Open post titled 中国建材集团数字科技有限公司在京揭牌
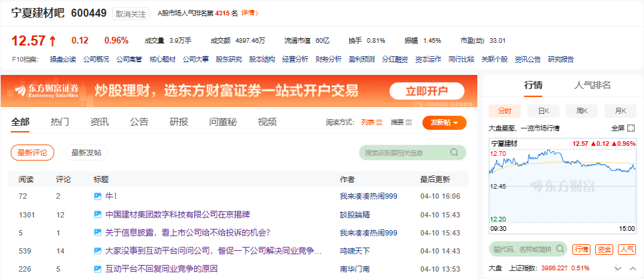The width and height of the screenshot is (644, 279). [x=178, y=215]
